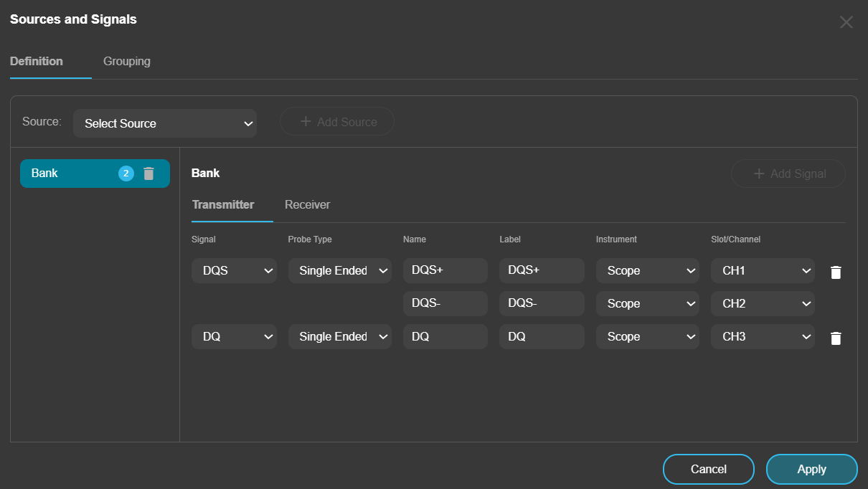868x489 pixels.
Task: Close the Sources and Signals dialog
Action: (x=846, y=22)
